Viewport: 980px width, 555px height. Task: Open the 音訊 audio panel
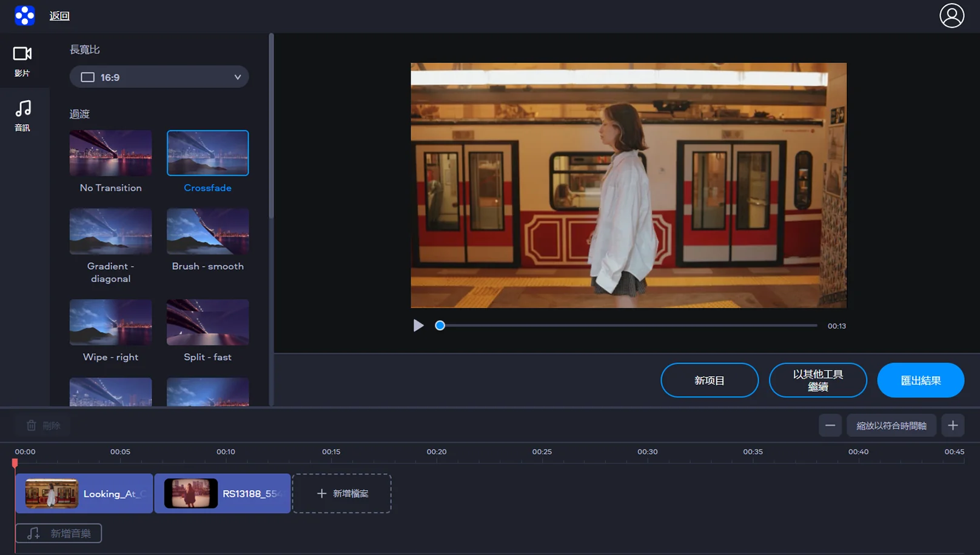click(x=22, y=115)
